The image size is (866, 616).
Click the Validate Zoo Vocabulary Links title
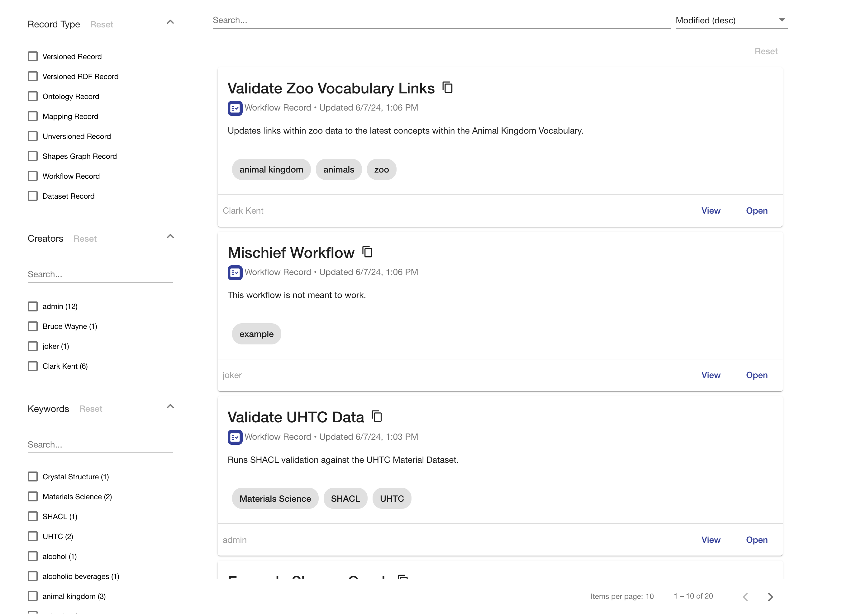pyautogui.click(x=331, y=88)
